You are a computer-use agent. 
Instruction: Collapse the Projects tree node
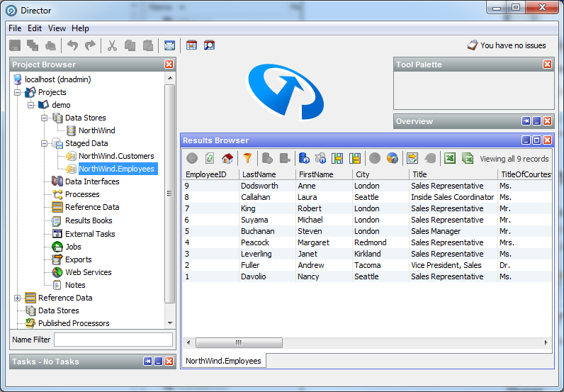pos(17,93)
